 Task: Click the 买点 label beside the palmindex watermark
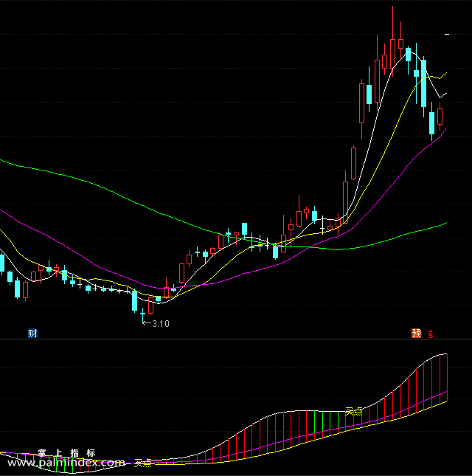[x=143, y=463]
